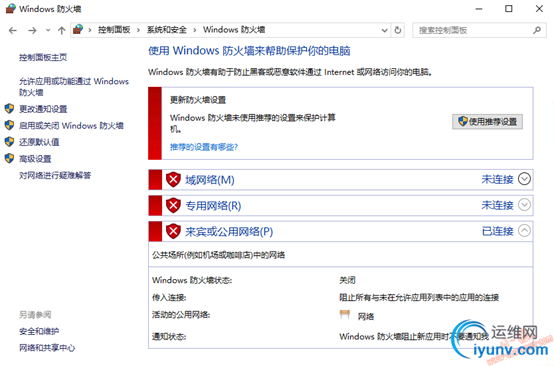Refresh the page with the refresh icon
Viewport: 554px width, 366px height.
[398, 30]
